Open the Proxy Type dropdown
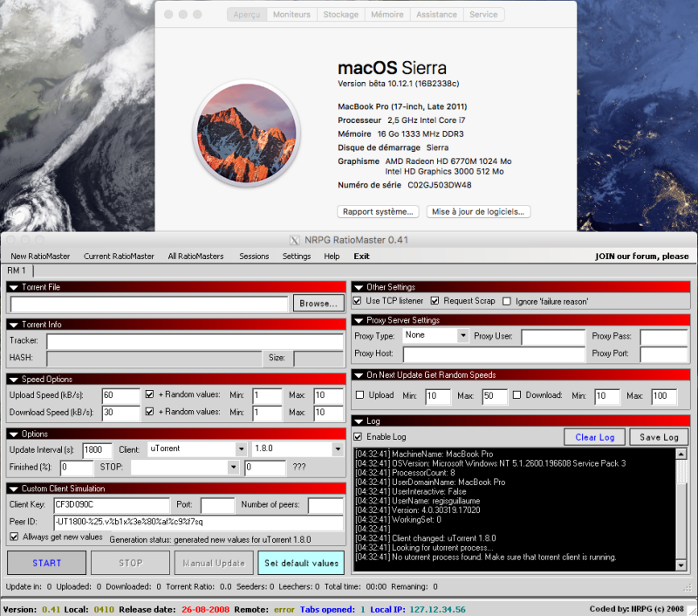Screen dimensions: 698x616 (x=463, y=335)
